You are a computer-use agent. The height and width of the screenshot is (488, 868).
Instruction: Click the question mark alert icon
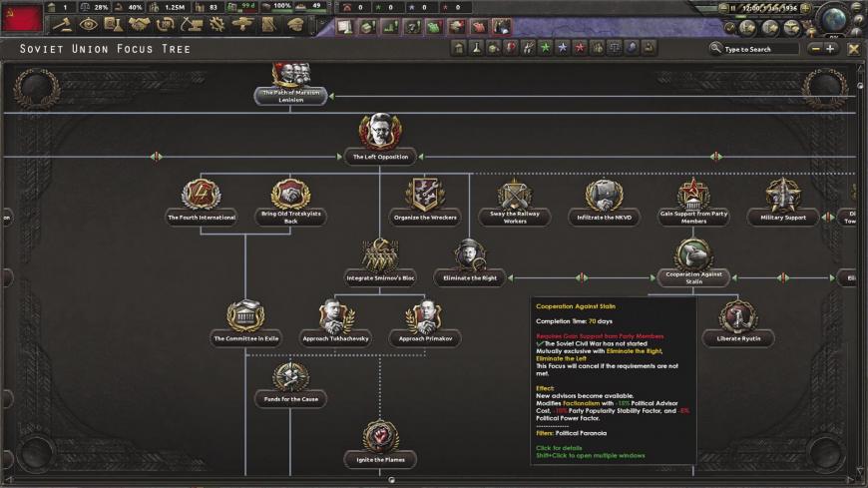click(x=412, y=27)
